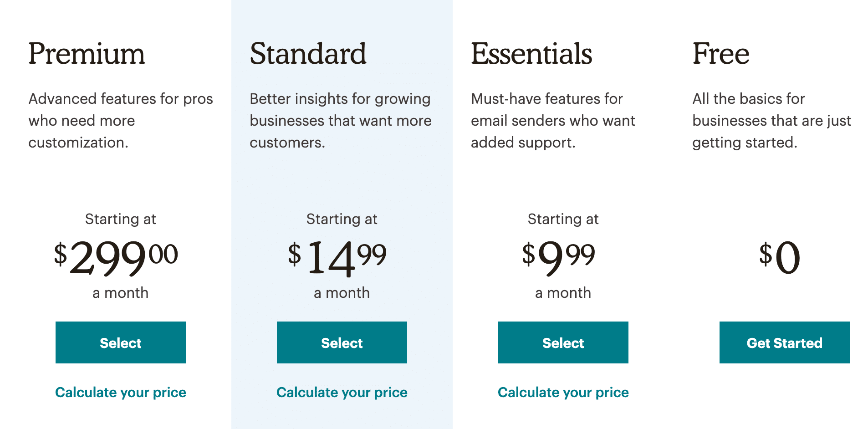The height and width of the screenshot is (429, 868).
Task: Click the Select button under Standard plan
Action: pyautogui.click(x=342, y=342)
